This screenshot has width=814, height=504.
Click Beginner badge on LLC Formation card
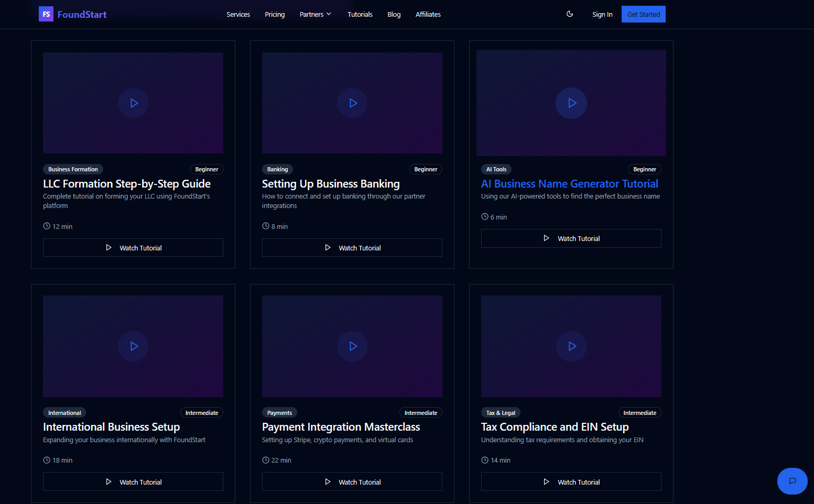(207, 169)
